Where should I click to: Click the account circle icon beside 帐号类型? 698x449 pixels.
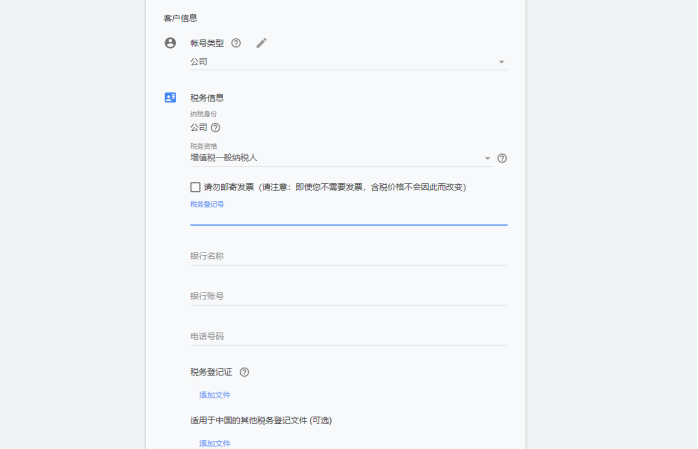coord(170,43)
